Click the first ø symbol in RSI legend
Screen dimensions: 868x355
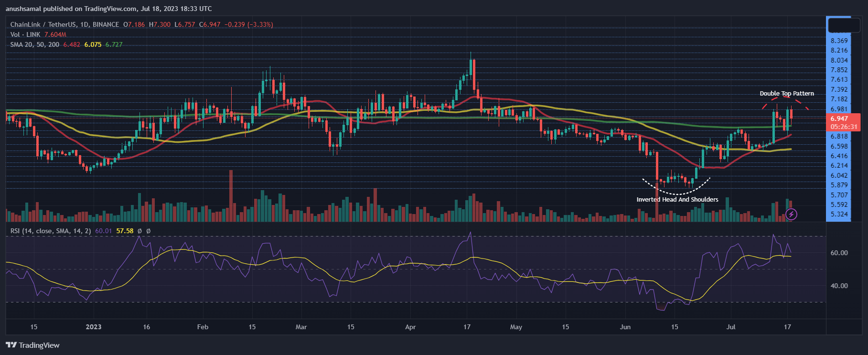pyautogui.click(x=139, y=231)
